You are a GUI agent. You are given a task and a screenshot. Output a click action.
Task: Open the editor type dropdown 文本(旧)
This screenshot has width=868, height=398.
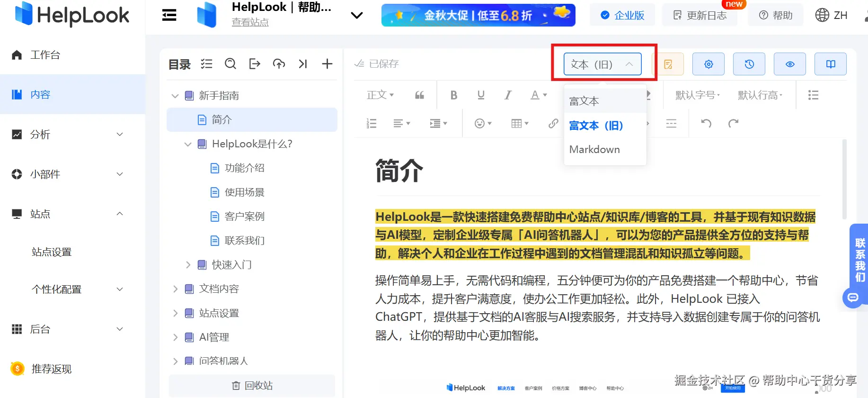(602, 64)
